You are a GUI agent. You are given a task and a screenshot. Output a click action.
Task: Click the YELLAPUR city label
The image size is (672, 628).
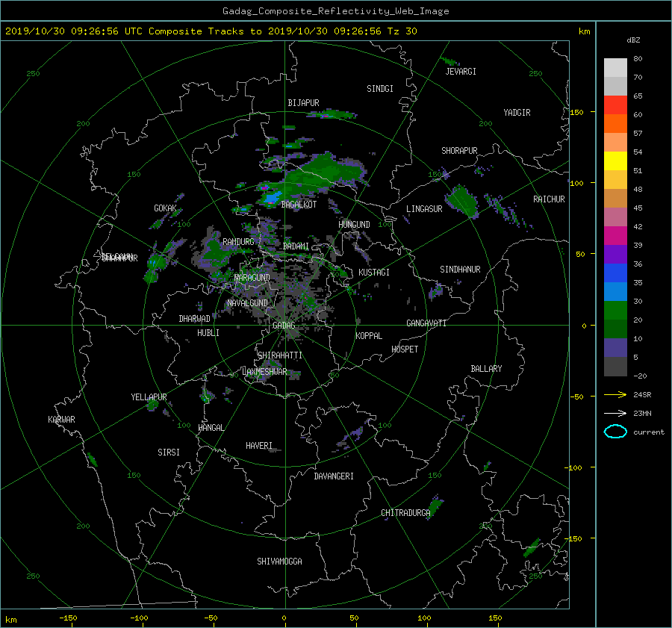point(149,397)
